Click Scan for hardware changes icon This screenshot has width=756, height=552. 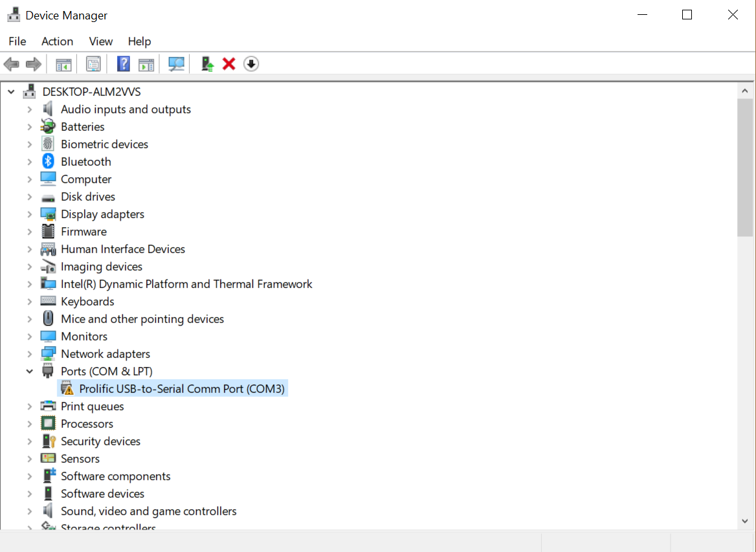click(x=176, y=64)
